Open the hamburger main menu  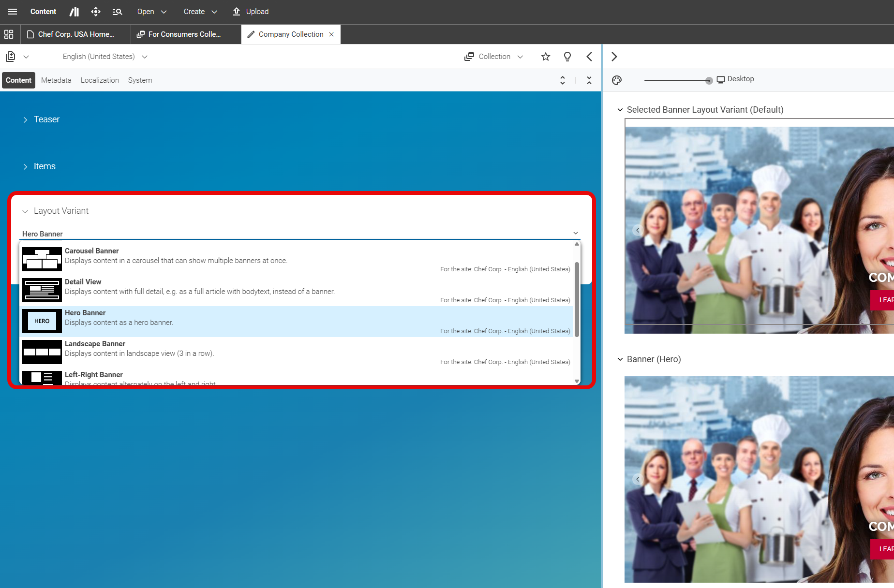13,12
